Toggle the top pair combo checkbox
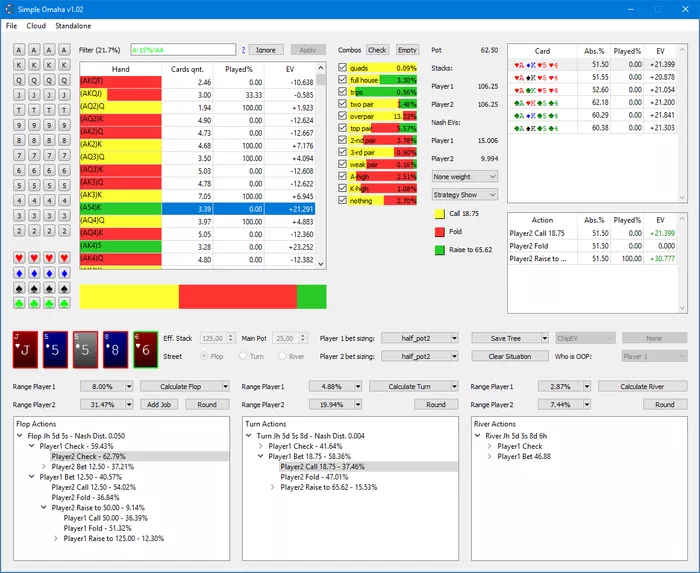 [343, 128]
